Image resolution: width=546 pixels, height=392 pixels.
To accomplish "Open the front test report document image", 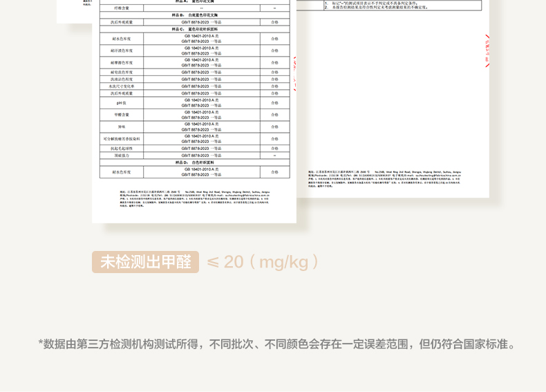I will point(194,111).
